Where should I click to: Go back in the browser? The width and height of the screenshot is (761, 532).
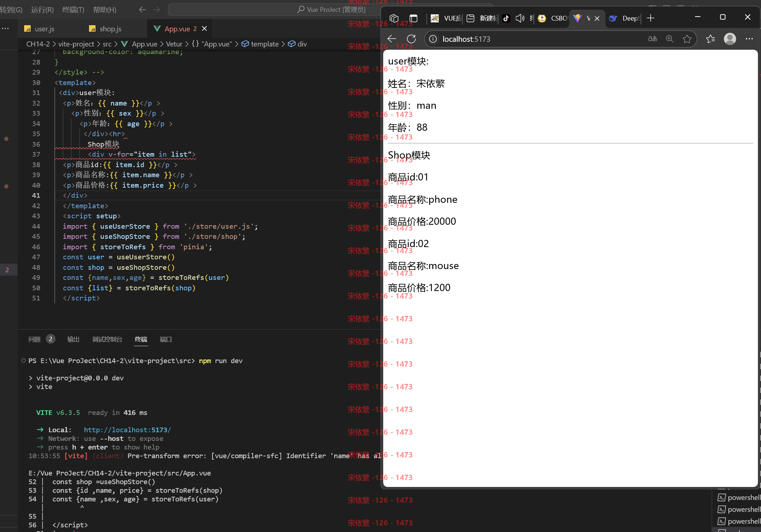tap(392, 39)
